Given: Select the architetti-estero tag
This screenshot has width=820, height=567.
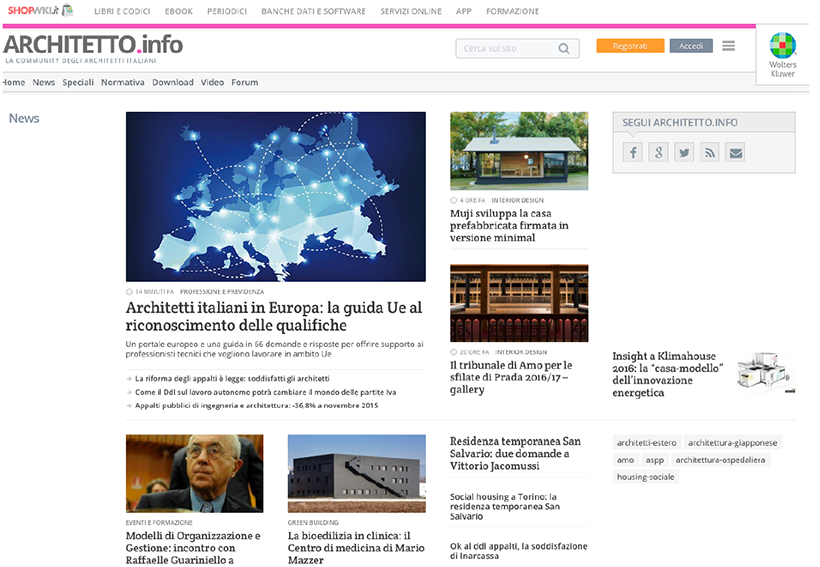Looking at the screenshot, I should click(x=646, y=443).
